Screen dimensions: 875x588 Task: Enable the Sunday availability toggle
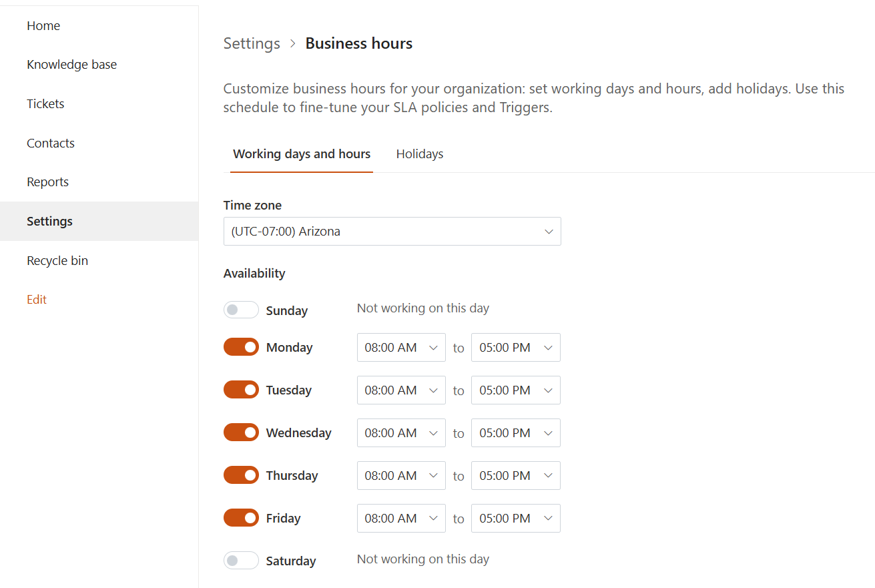point(241,310)
